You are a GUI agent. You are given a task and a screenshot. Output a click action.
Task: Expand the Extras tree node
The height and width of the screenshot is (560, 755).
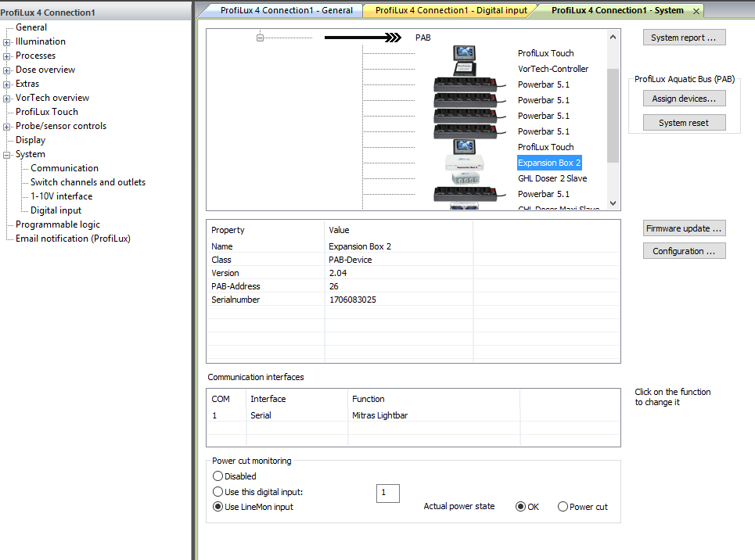[7, 84]
